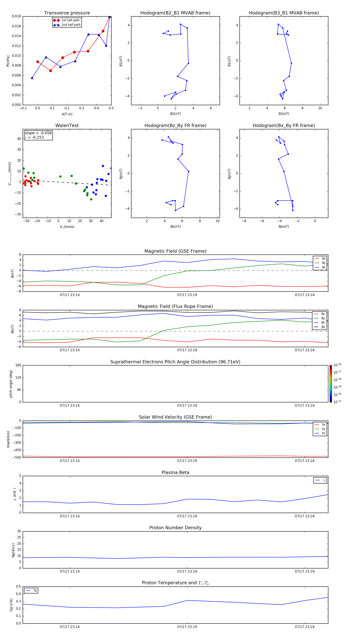The width and height of the screenshot is (351, 644).
Task: Click the 'Np(#/cc)' y-axis label
Action: pyautogui.click(x=13, y=550)
